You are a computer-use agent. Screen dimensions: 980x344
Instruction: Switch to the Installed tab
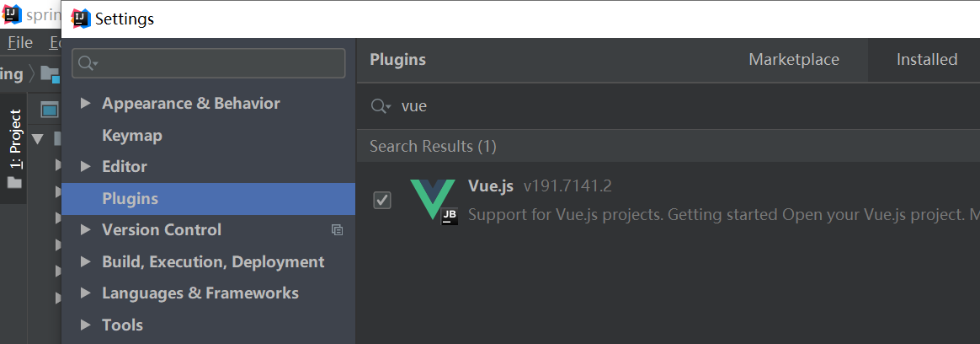[x=926, y=59]
